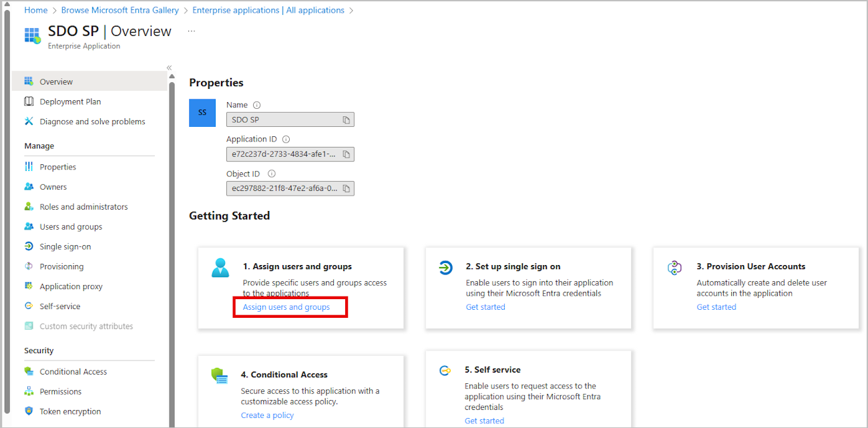Click the Permissions sidebar icon
Viewport: 868px width, 428px height.
coord(29,392)
